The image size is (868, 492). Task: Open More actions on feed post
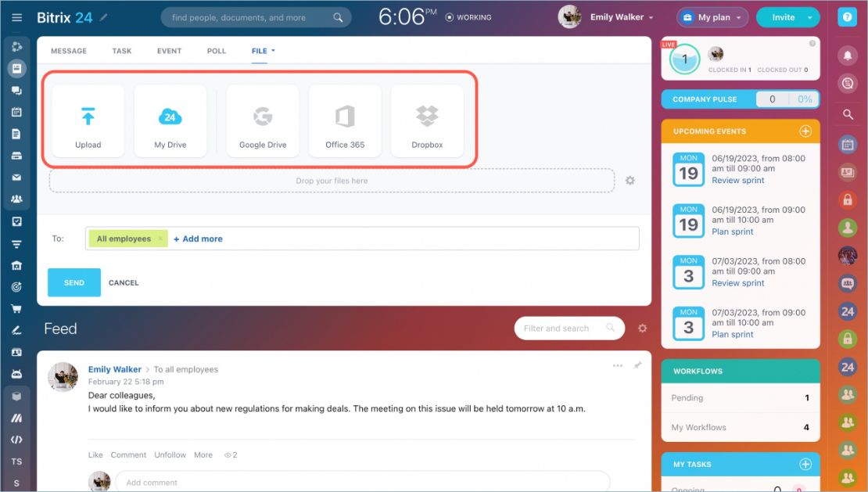pos(203,455)
